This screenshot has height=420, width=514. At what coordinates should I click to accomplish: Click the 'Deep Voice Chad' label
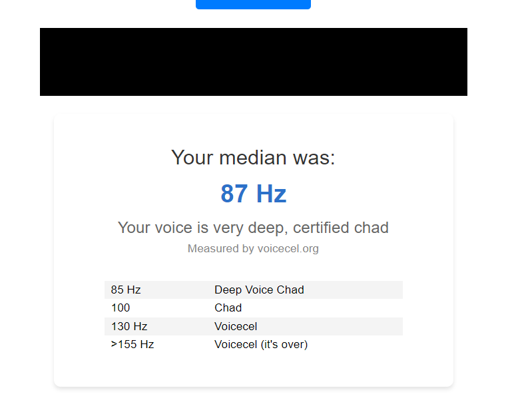[259, 290]
